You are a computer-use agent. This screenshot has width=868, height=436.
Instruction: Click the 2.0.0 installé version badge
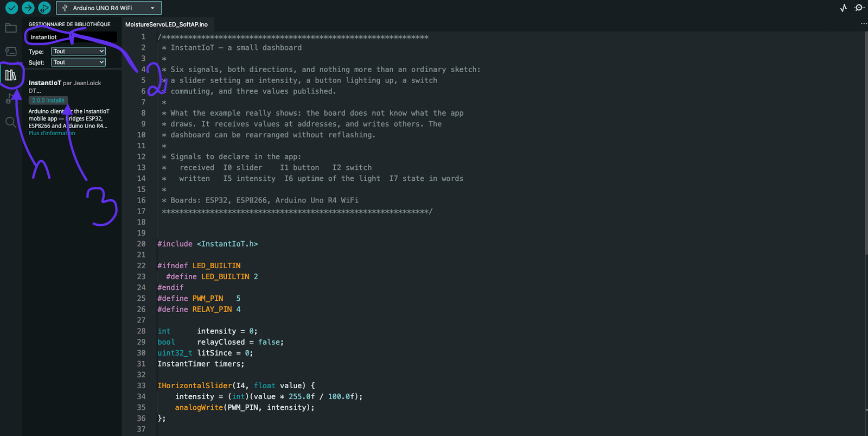pos(48,100)
